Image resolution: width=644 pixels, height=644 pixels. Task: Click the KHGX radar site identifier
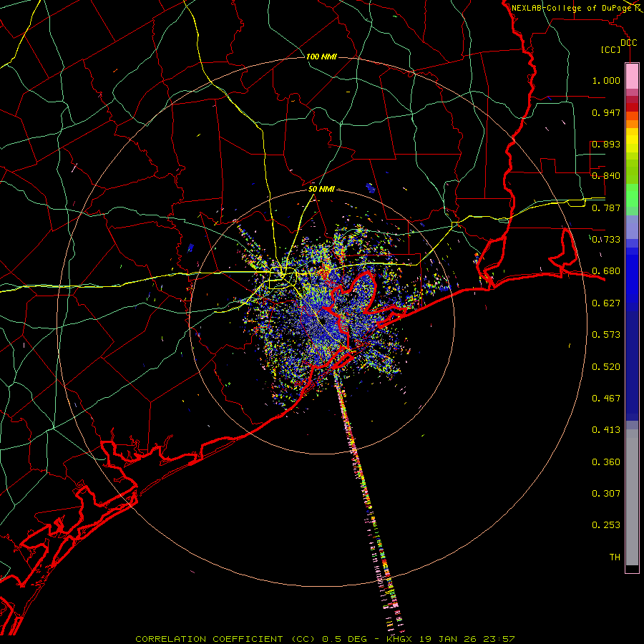tap(401, 639)
